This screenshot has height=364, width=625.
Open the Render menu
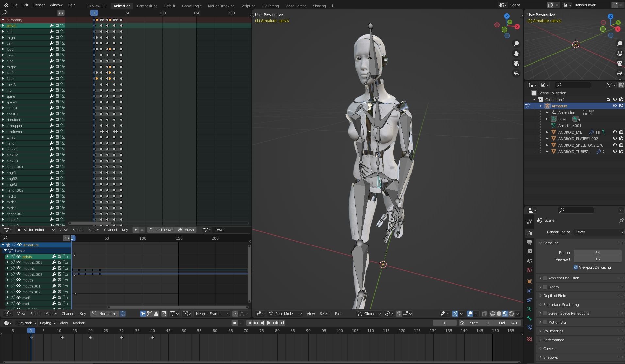[x=39, y=5]
